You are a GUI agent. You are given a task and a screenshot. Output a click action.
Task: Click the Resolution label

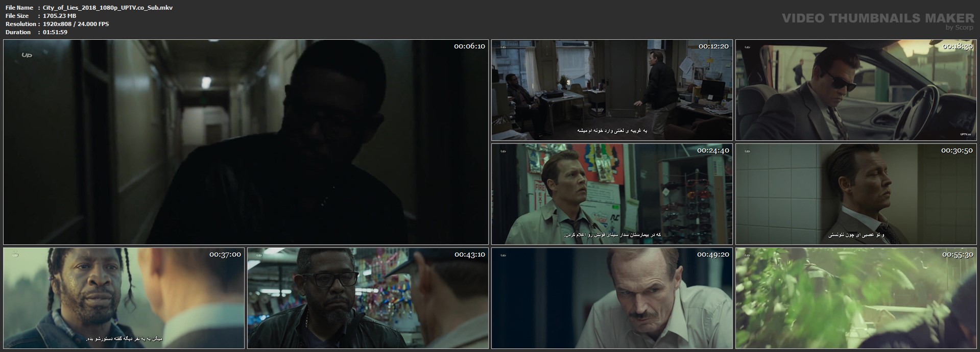(x=20, y=24)
